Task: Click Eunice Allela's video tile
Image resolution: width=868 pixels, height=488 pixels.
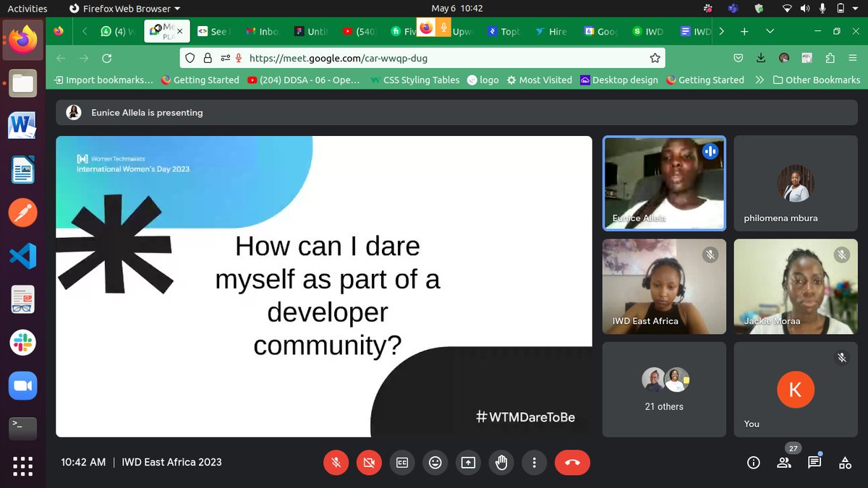Action: (663, 182)
